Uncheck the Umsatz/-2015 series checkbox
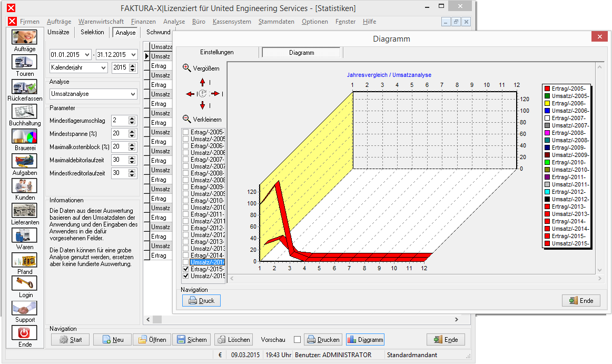This screenshot has height=364, width=612. tap(186, 276)
